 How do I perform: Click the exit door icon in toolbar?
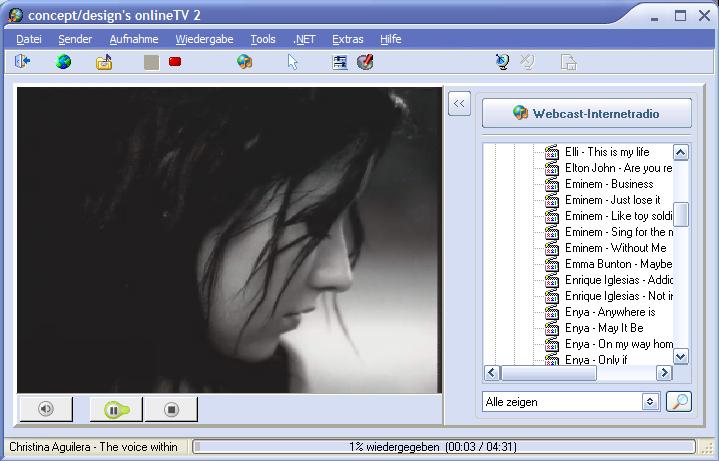(x=22, y=61)
